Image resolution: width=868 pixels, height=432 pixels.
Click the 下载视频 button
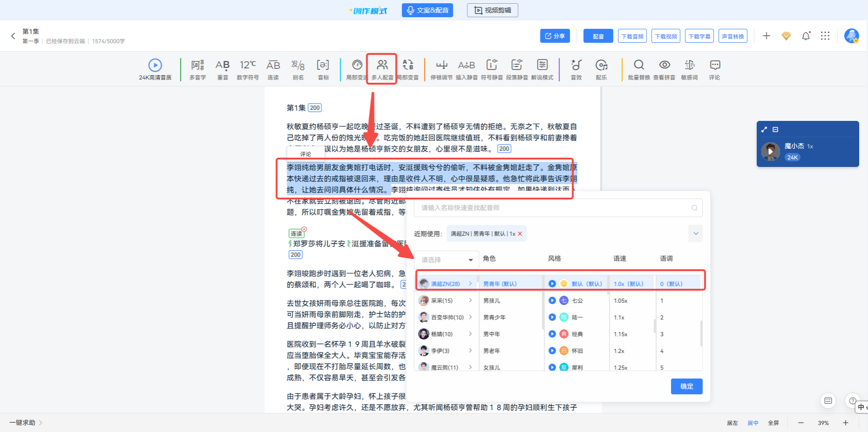pos(666,36)
